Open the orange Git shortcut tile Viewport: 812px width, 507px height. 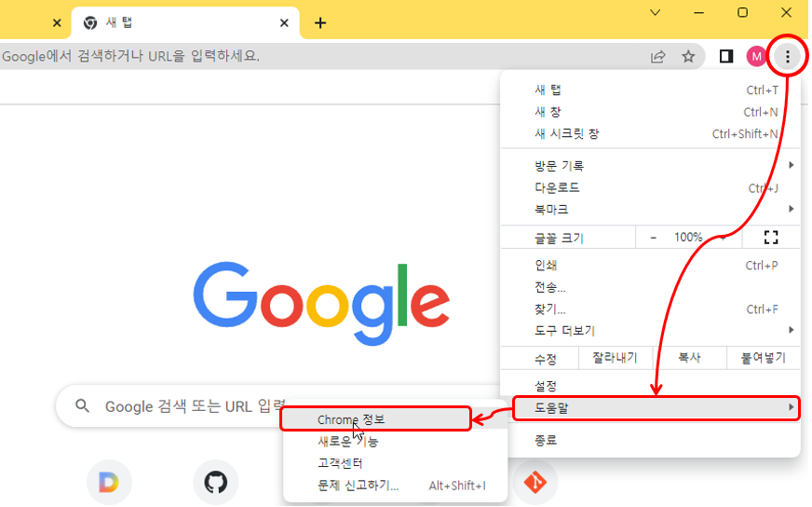[535, 482]
